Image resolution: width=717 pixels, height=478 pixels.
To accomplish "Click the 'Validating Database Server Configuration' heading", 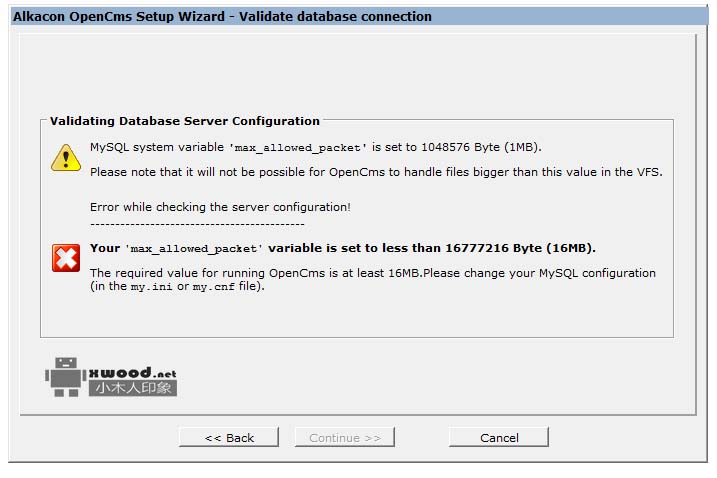I will [185, 121].
